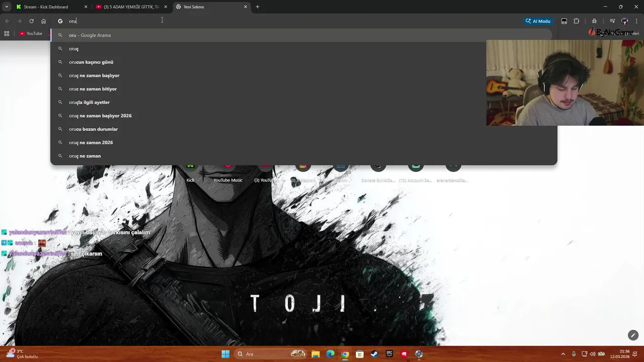Open the Extensions puzzle-piece menu
The image size is (644, 362).
tap(577, 21)
